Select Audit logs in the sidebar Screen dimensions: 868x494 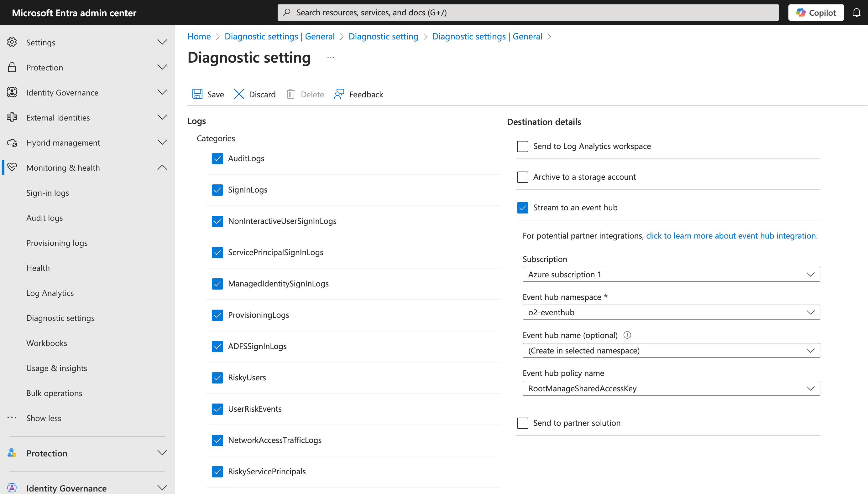[44, 218]
